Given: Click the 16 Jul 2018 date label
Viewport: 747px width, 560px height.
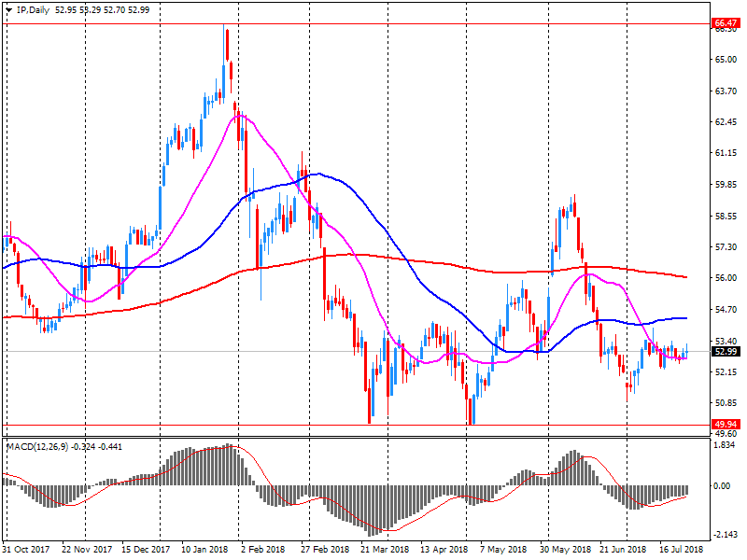Looking at the screenshot, I should tap(682, 549).
